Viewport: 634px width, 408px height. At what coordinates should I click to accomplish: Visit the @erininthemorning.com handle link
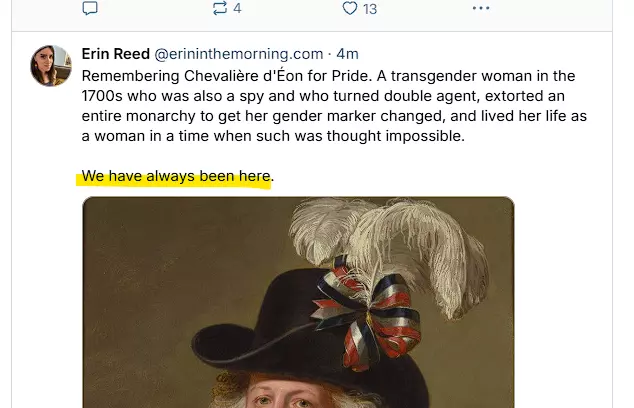click(238, 54)
